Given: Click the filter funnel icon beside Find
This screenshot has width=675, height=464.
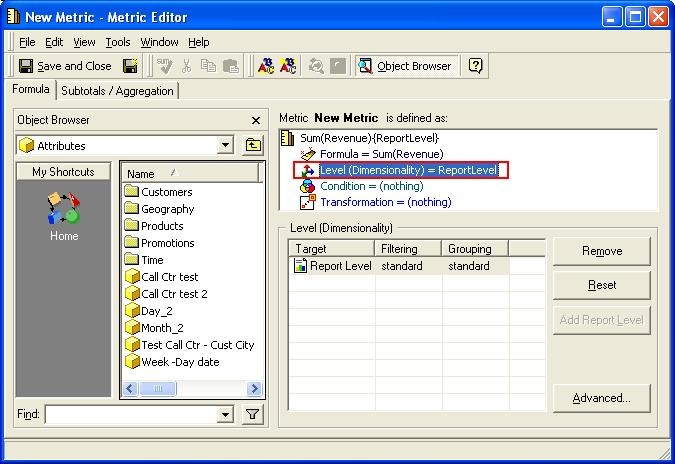Looking at the screenshot, I should click(x=253, y=414).
